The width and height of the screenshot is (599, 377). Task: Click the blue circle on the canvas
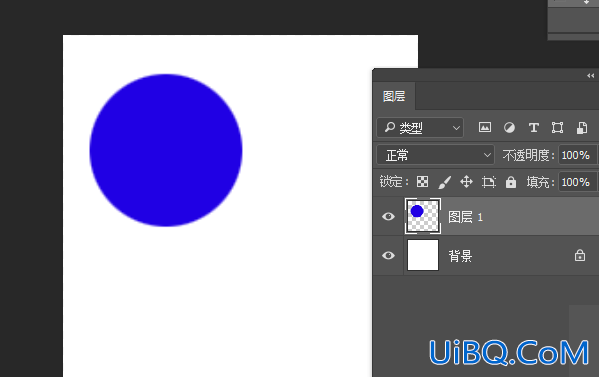click(x=166, y=150)
